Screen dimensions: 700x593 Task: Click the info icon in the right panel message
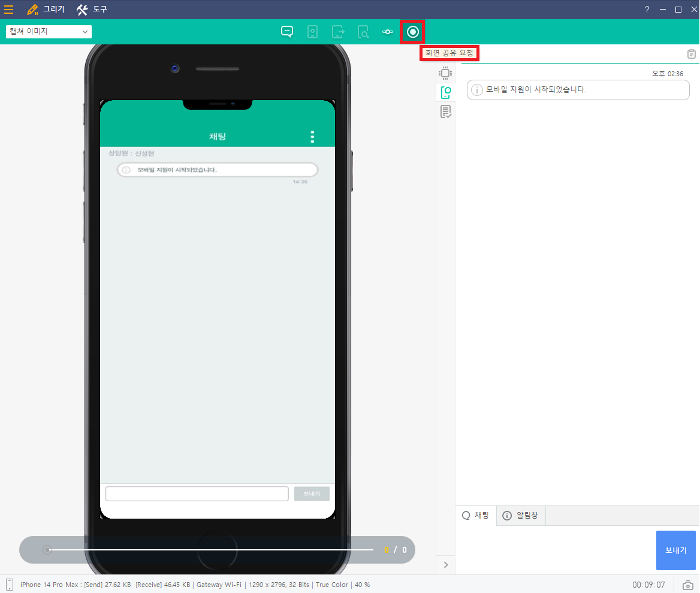(477, 90)
